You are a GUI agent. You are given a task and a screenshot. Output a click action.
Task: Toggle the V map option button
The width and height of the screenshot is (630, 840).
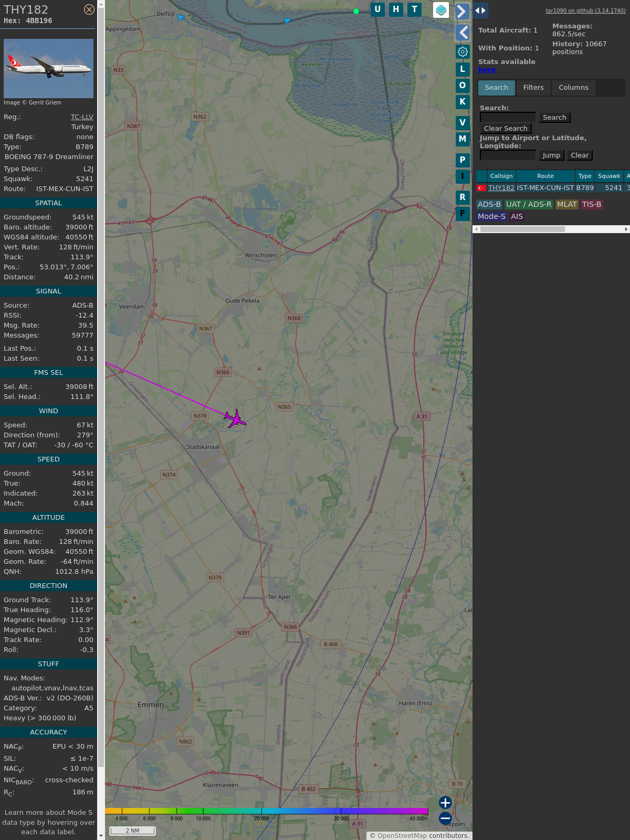pyautogui.click(x=463, y=122)
